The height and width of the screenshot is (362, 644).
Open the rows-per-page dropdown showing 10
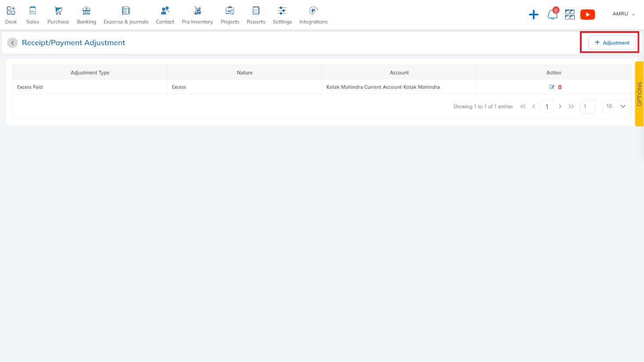615,106
